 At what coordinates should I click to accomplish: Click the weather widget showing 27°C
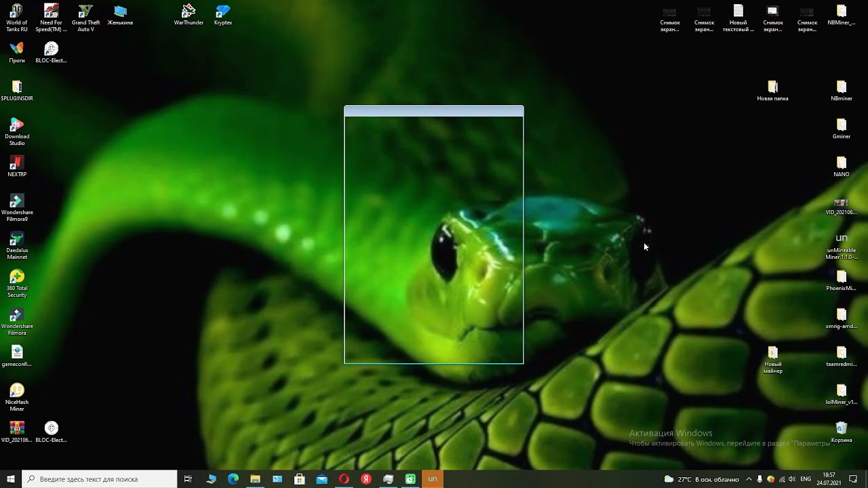[701, 479]
